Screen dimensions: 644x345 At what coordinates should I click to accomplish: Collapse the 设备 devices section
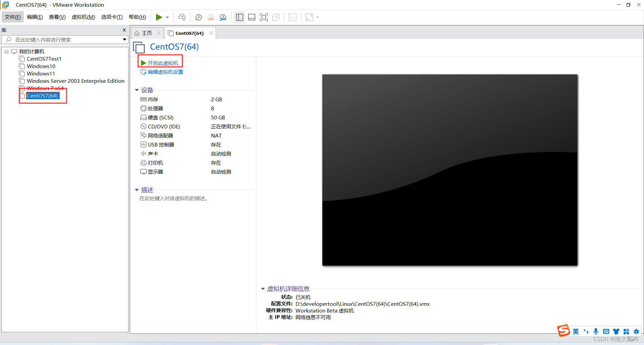pyautogui.click(x=137, y=90)
